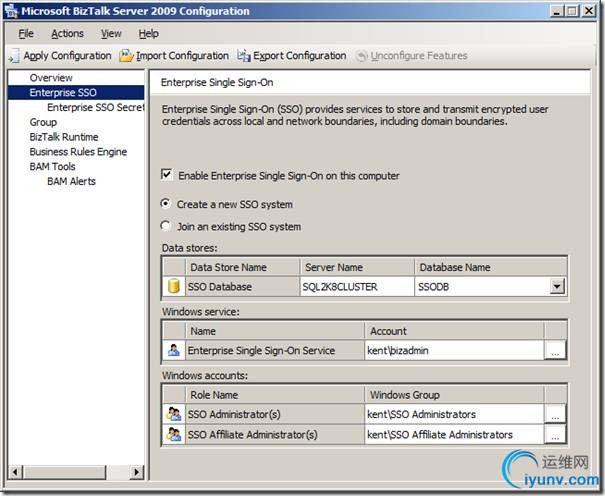Click right arrow of tree horizontal scrollbar

click(x=137, y=472)
